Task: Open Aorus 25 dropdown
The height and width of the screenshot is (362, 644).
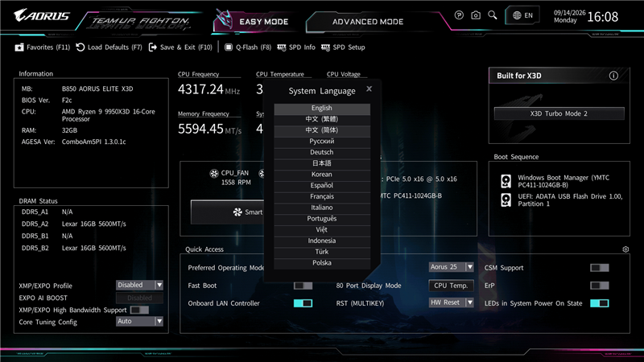Action: (x=452, y=267)
